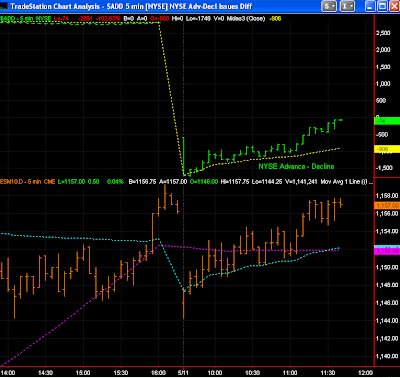Click the 1,000 price axis label
This screenshot has height=378, width=400.
(x=383, y=84)
